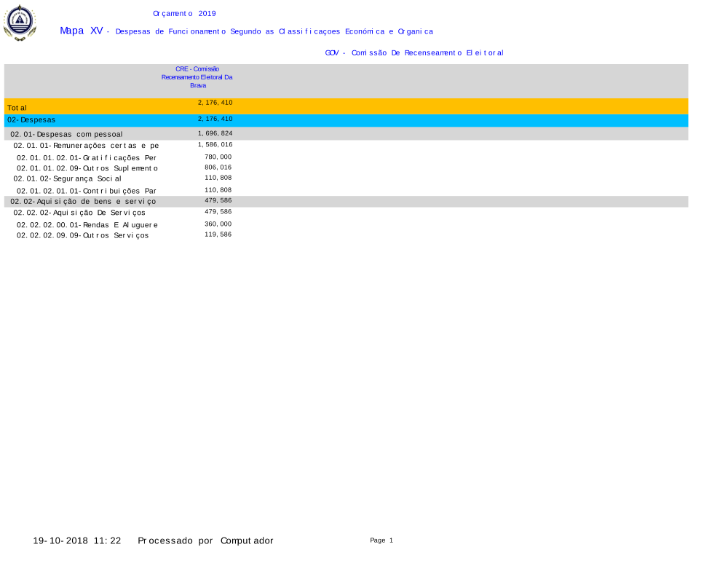The height and width of the screenshot is (563, 728).
Task: Click the '02.01-Despesas com pessoal' row
Action: 66,134
